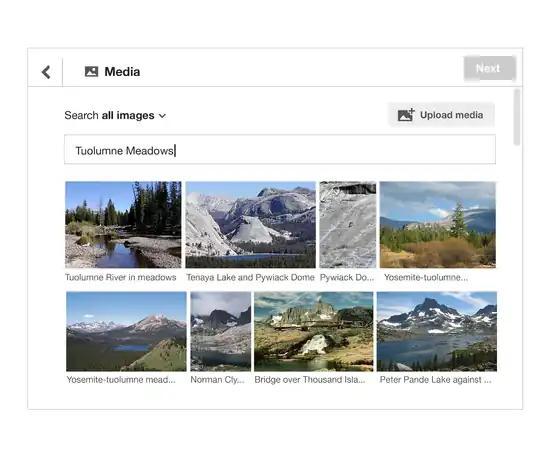Click the 'Bridge over Thousand Isla...' caption
Viewport: 547px width, 450px height.
tap(310, 380)
